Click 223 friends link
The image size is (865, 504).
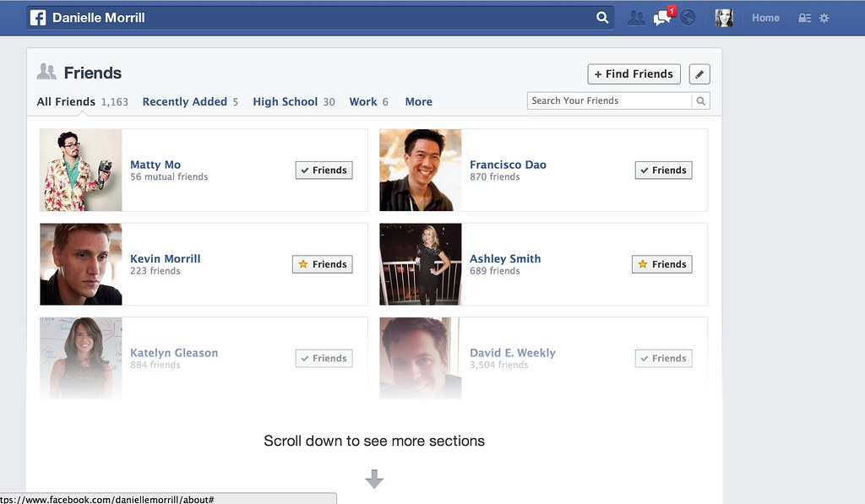(x=155, y=271)
